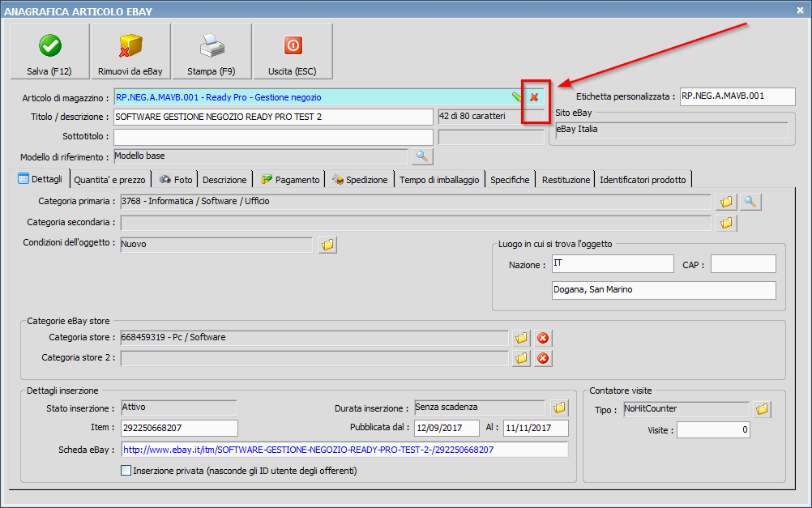
Task: Click the Condizioni dell'oggetto field Nuovo
Action: [216, 245]
